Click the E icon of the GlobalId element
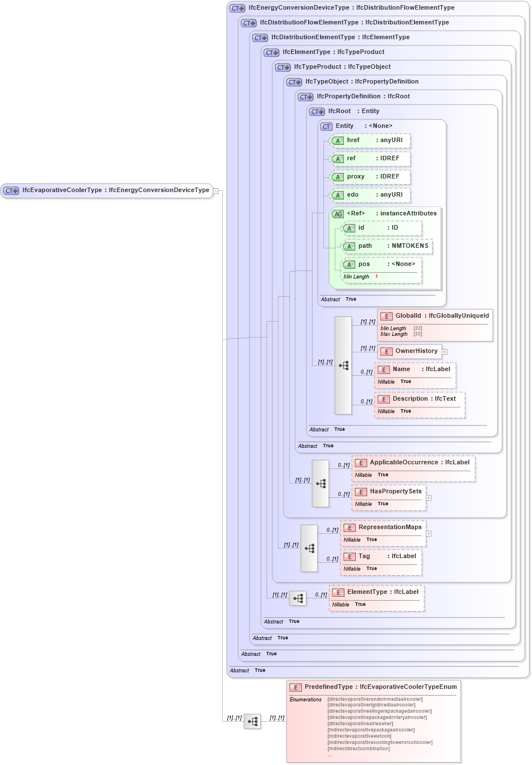 386,316
